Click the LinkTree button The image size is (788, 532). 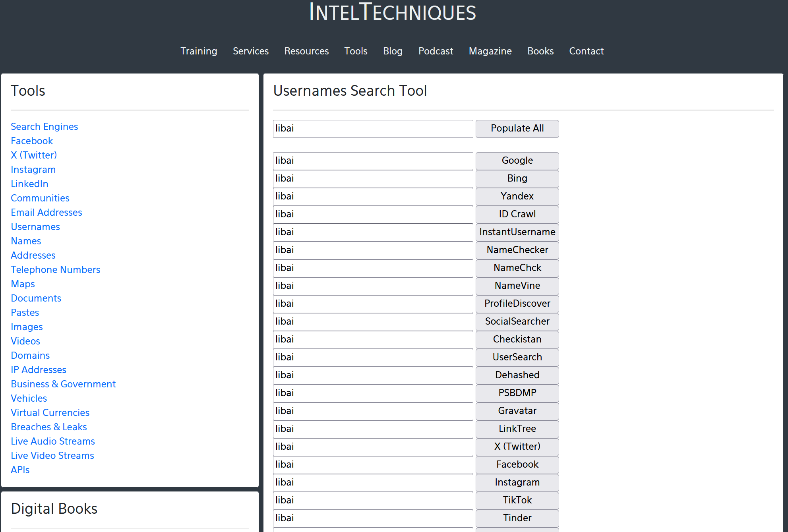point(517,429)
